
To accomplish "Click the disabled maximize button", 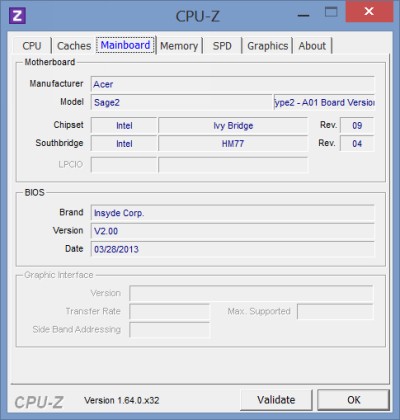I will 331,12.
